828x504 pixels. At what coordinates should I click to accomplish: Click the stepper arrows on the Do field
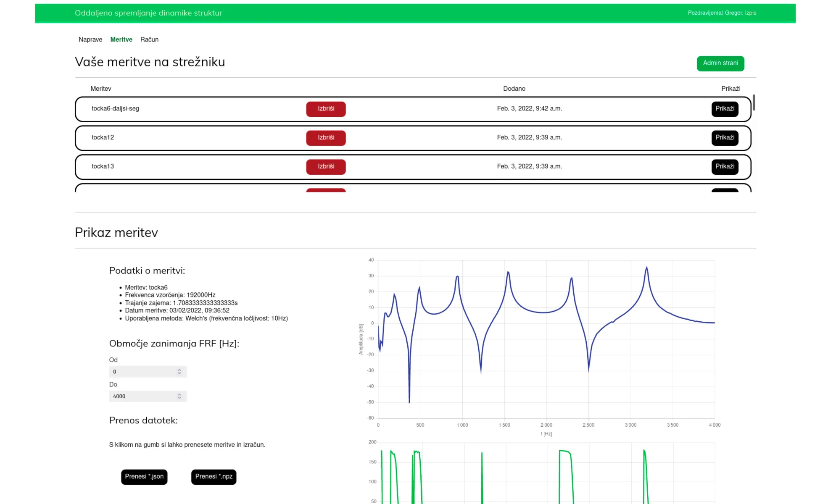point(179,396)
